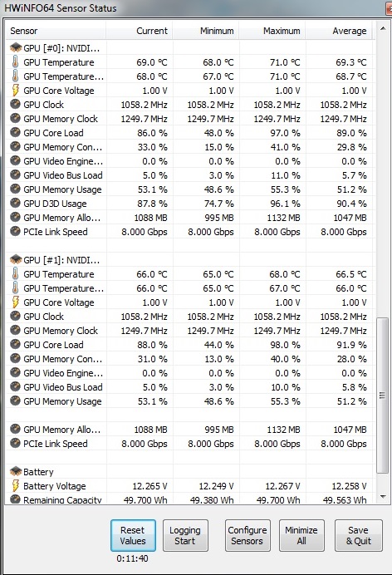This screenshot has width=392, height=575.
Task: Reset values with Reset Values button
Action: (x=133, y=535)
